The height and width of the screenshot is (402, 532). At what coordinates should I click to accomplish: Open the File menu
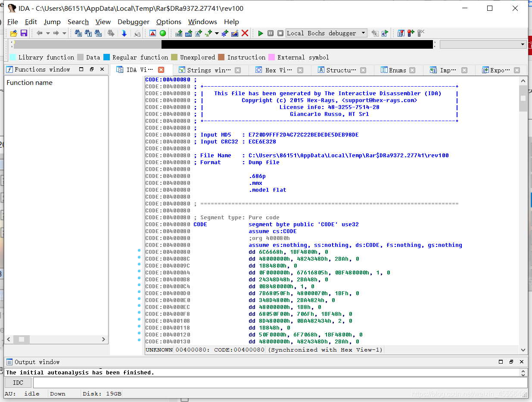click(x=12, y=22)
